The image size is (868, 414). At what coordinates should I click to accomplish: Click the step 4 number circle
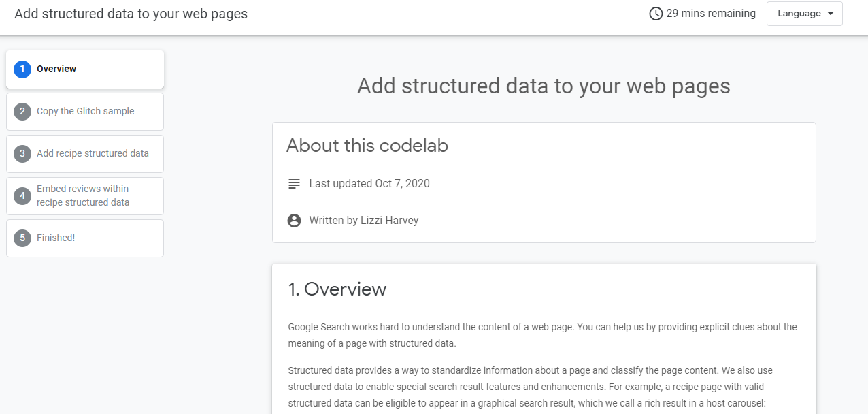coord(22,195)
